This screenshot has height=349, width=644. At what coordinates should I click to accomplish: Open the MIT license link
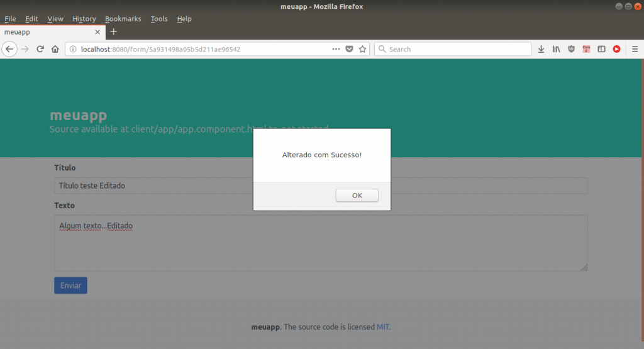click(x=383, y=327)
